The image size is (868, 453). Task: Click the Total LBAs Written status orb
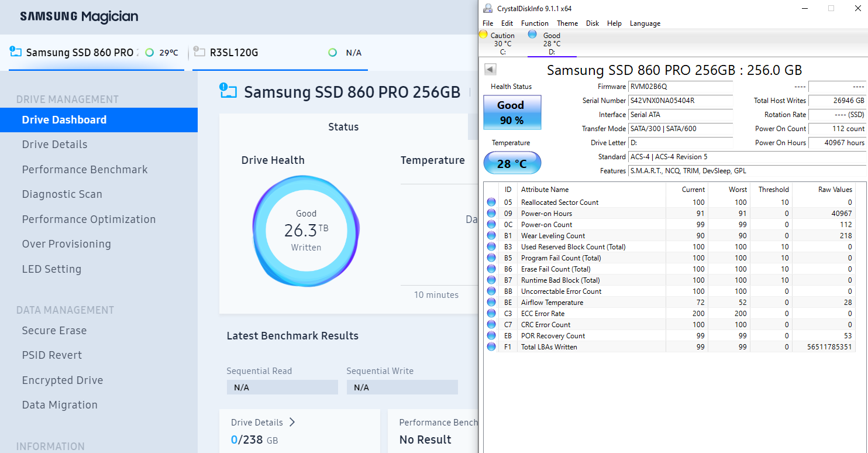pyautogui.click(x=491, y=347)
